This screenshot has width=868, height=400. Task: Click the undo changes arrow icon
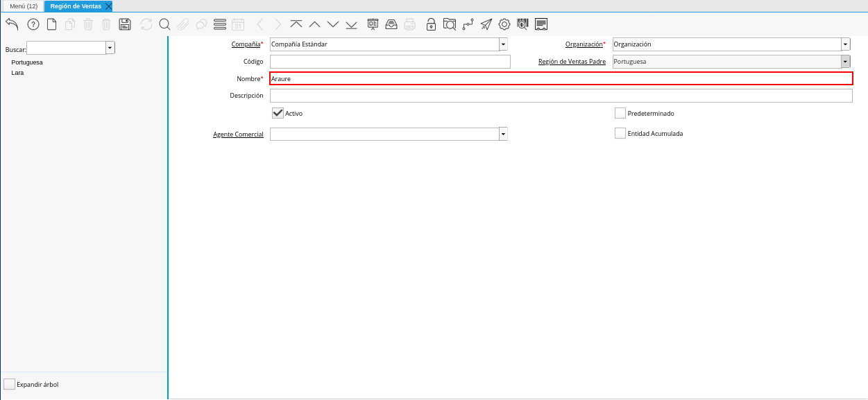[x=12, y=24]
